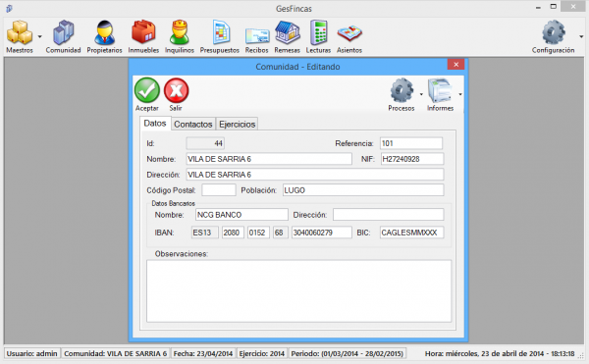Click inside the Observaciones text area

299,291
